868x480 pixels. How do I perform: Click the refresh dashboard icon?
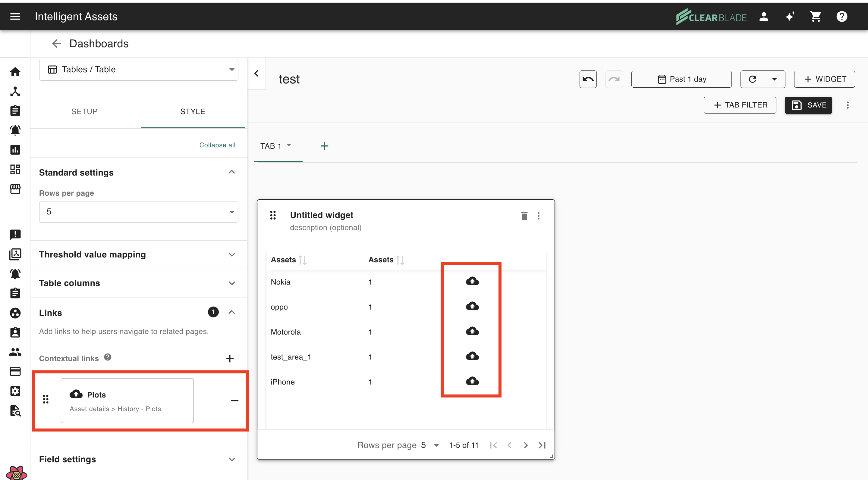[752, 79]
